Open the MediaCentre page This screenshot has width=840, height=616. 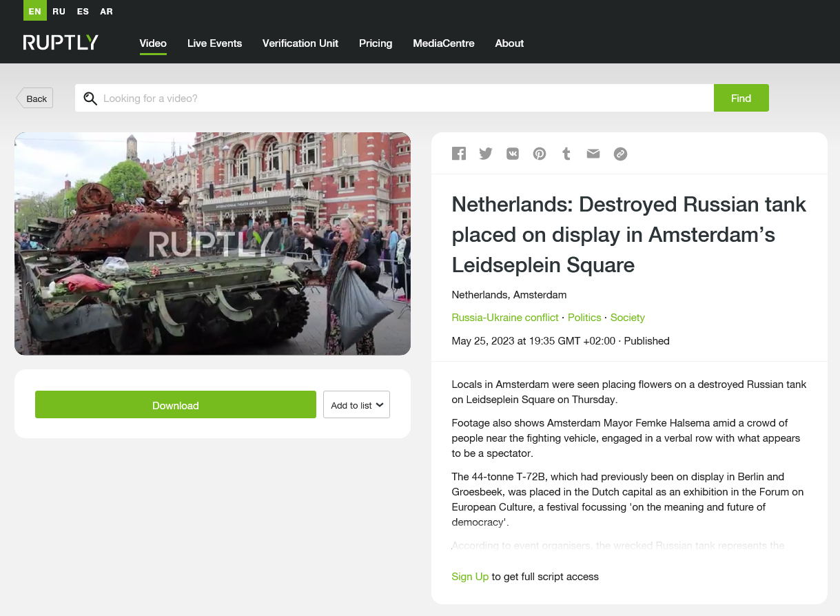point(444,43)
